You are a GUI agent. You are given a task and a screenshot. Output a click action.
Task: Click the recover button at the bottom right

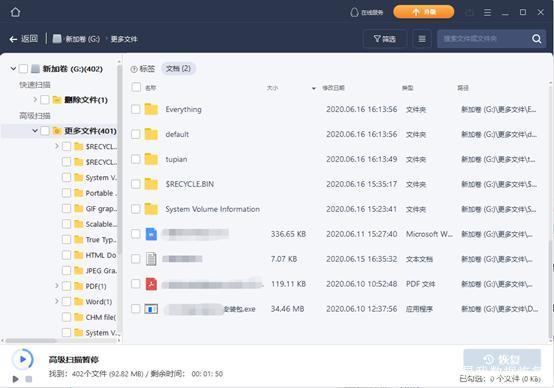pos(502,360)
